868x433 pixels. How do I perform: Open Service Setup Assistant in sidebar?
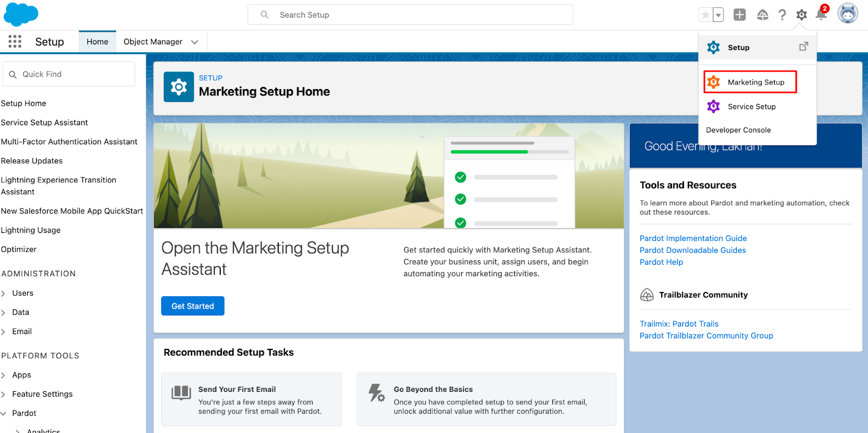(44, 123)
